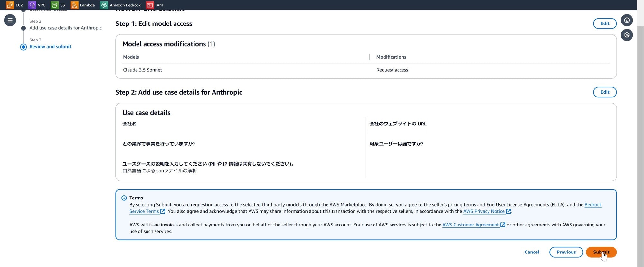Edit Step 1 model access

tap(605, 23)
